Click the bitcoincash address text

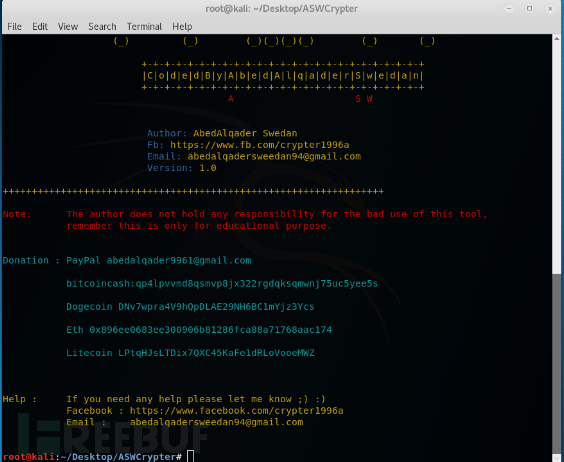coord(222,284)
